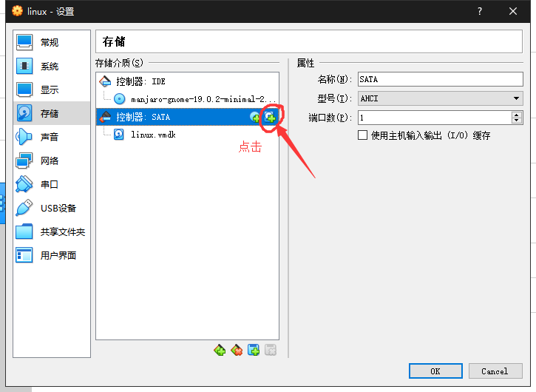Switch to the 共享文件夹 (Shared Folders) category

click(62, 232)
